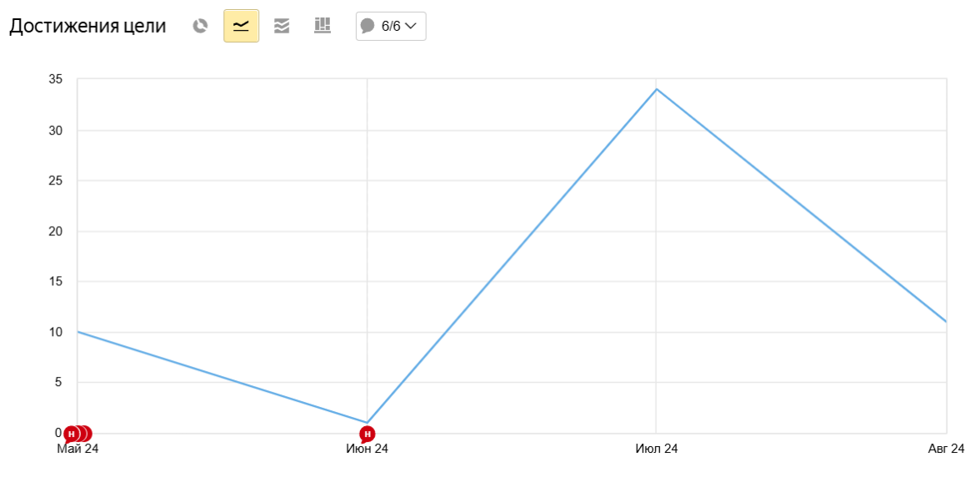Click the Май 24 axis label
980x482 pixels.
click(x=77, y=449)
